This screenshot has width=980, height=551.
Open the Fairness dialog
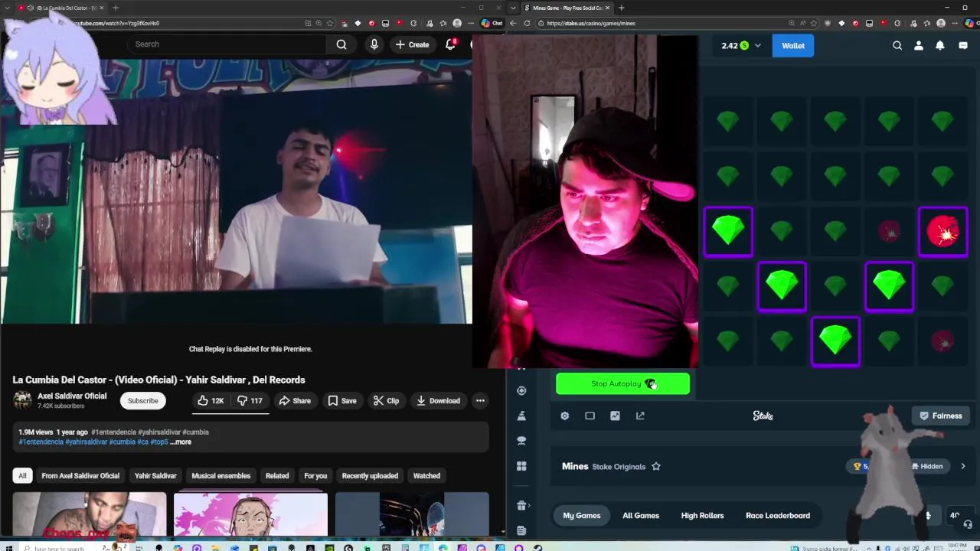click(941, 416)
